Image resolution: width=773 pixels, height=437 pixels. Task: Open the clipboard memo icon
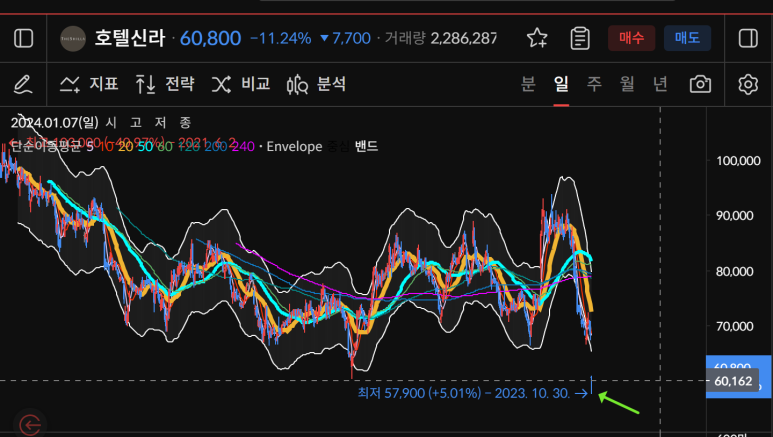click(580, 38)
